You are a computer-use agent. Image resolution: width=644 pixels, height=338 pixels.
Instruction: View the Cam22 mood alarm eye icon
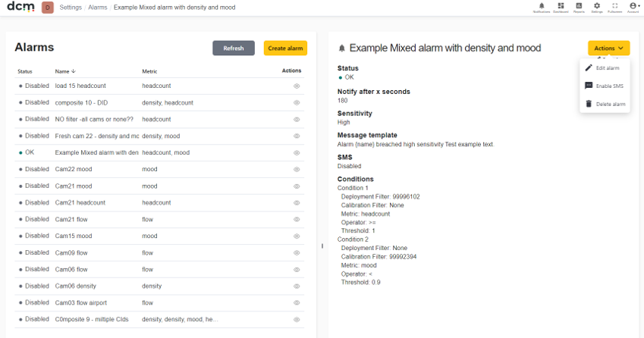(x=297, y=170)
